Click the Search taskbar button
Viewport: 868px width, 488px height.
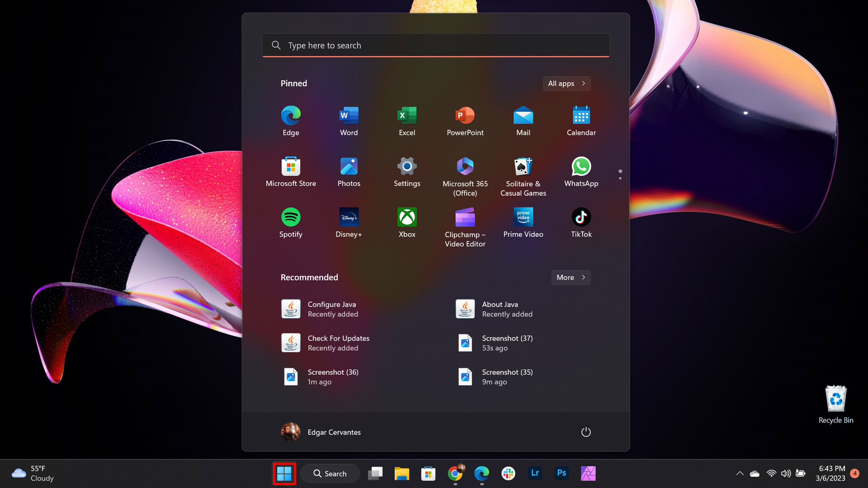coord(330,473)
